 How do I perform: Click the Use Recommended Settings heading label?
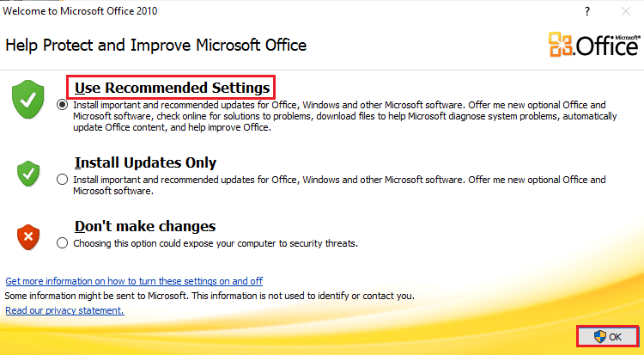[173, 88]
